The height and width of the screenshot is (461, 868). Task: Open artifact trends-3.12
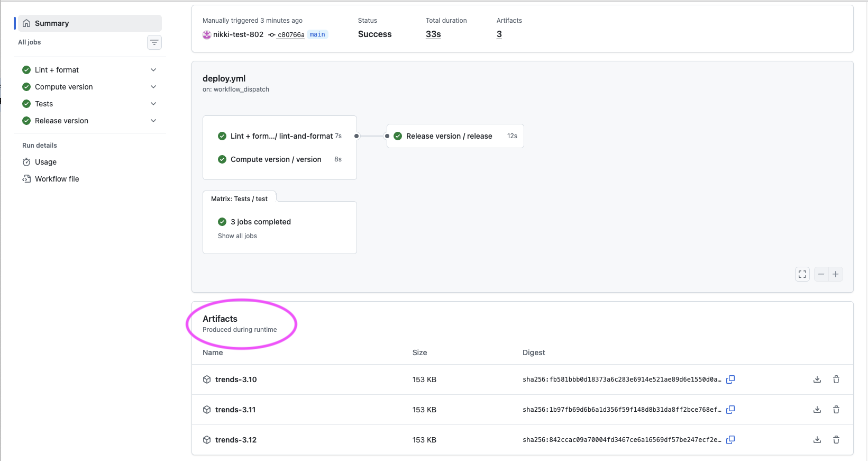[x=236, y=440]
